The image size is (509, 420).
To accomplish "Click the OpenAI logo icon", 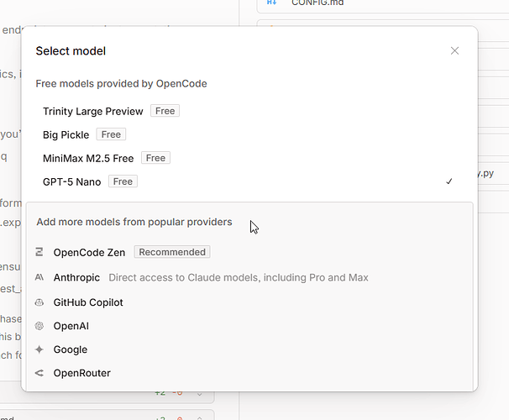I will pos(39,326).
